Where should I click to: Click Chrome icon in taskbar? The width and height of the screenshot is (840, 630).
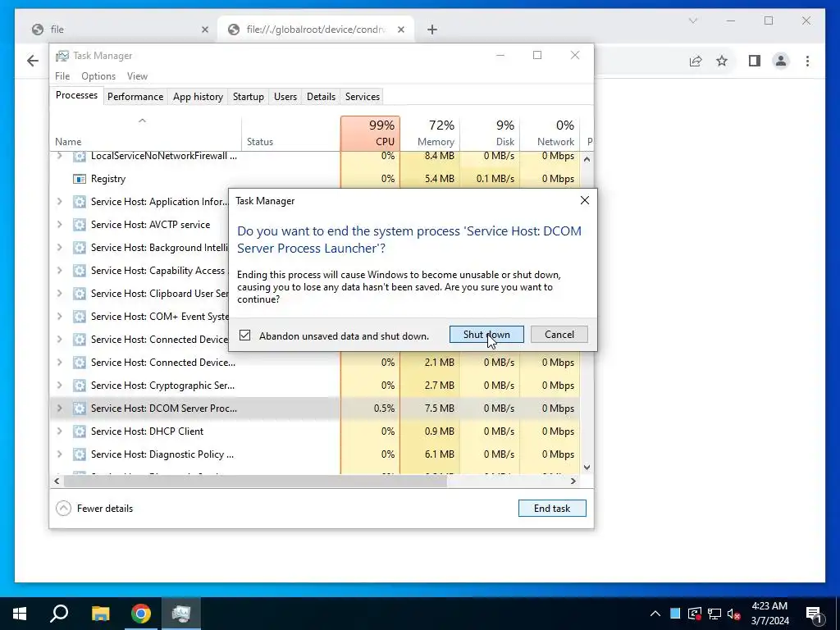[141, 614]
